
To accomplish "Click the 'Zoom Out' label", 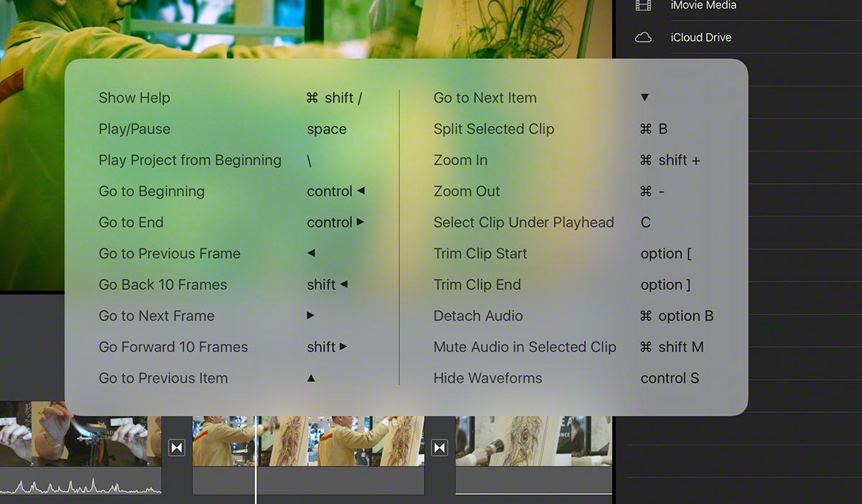I will tap(466, 192).
